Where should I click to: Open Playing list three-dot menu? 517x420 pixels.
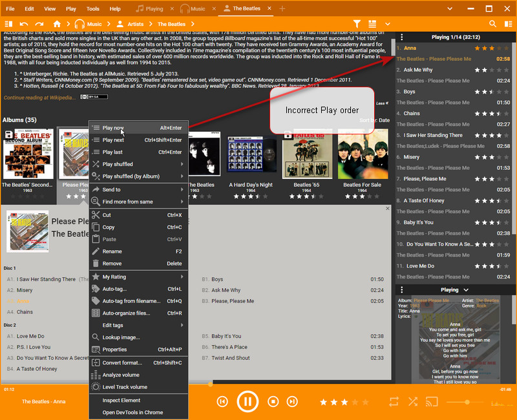point(401,37)
